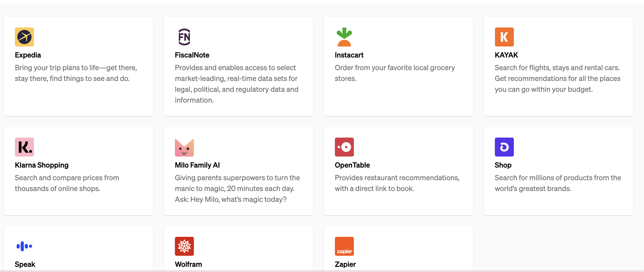The image size is (644, 272).
Task: Click the orange Zapier logo icon
Action: [344, 246]
